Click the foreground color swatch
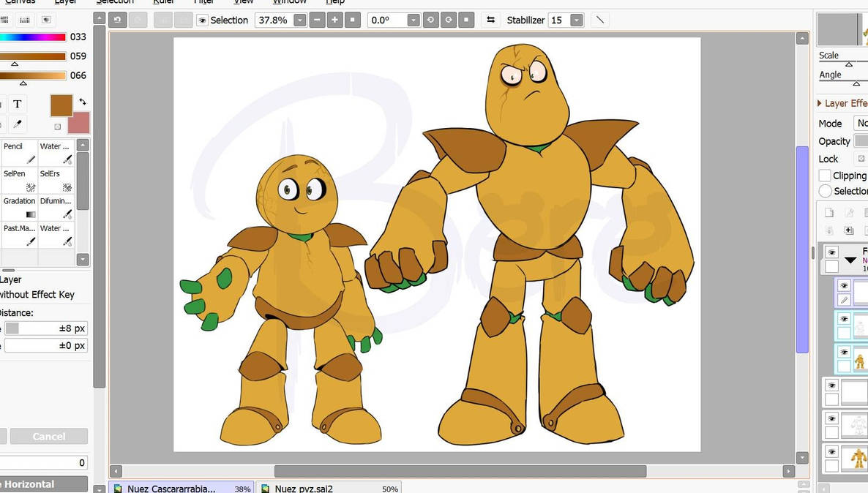The image size is (868, 493). click(61, 105)
